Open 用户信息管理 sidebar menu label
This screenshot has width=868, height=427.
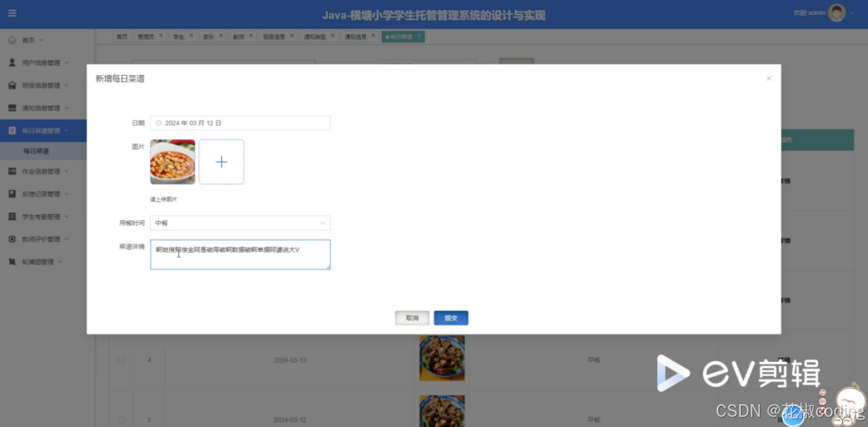[41, 63]
